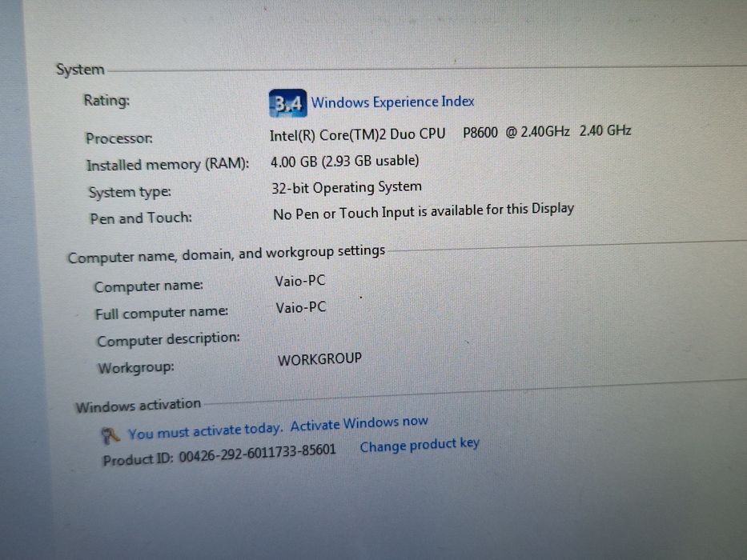
Task: Click the System section heading
Action: [x=80, y=70]
